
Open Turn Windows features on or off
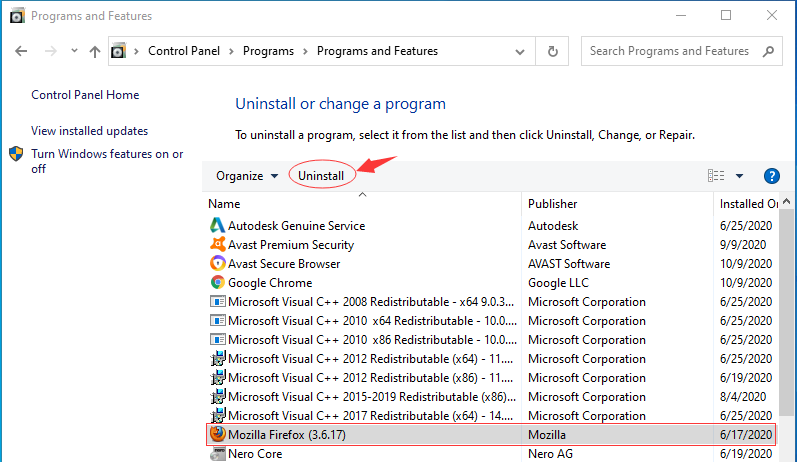(x=107, y=161)
